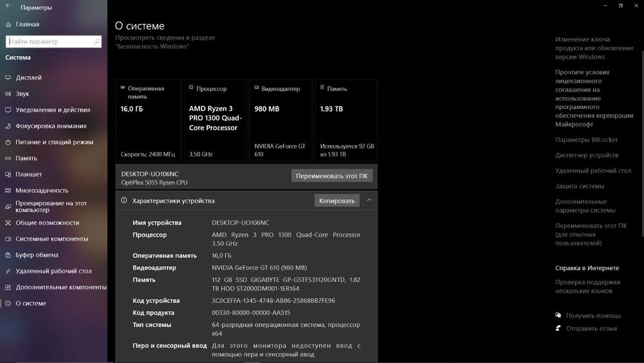Click the Звук speaker icon
The height and width of the screenshot is (363, 644).
pyautogui.click(x=8, y=93)
